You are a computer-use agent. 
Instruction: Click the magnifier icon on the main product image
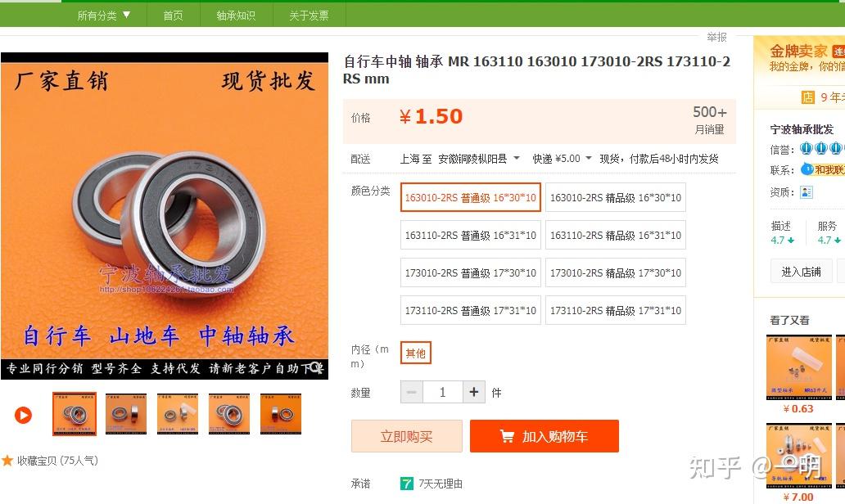(316, 367)
